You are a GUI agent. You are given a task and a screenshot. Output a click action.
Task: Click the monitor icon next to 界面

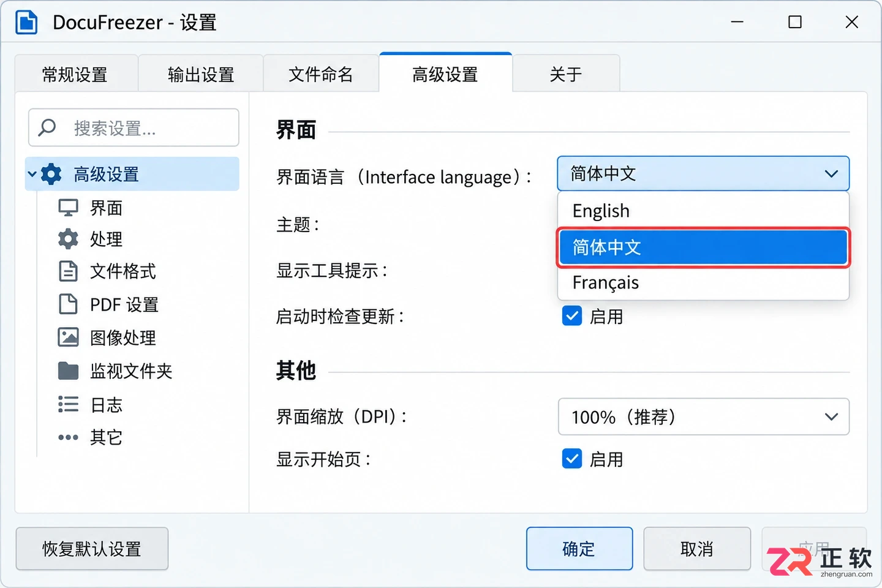click(x=68, y=208)
